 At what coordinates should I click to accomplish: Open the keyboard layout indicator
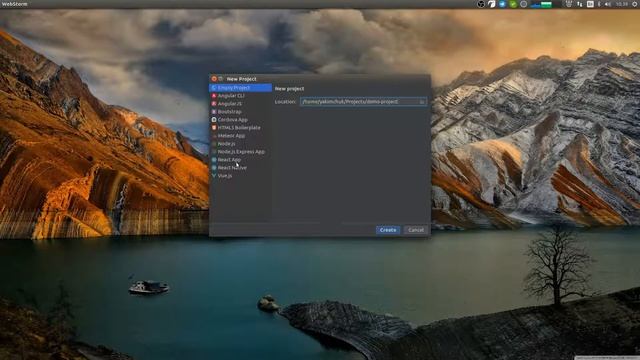point(590,4)
